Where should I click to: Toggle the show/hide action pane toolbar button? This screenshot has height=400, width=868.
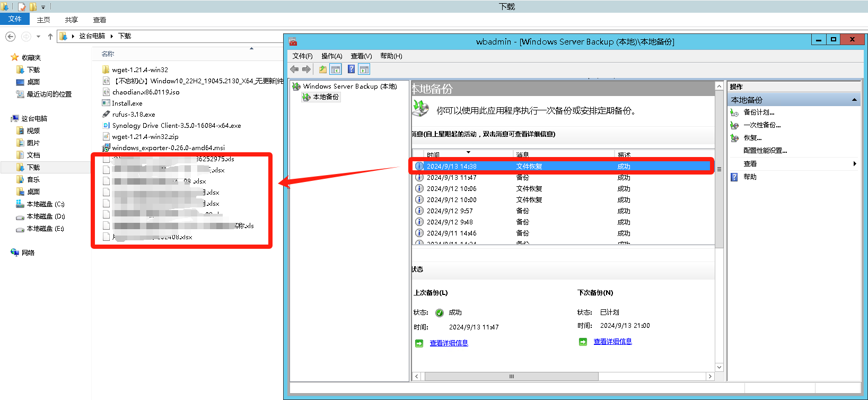tap(364, 69)
